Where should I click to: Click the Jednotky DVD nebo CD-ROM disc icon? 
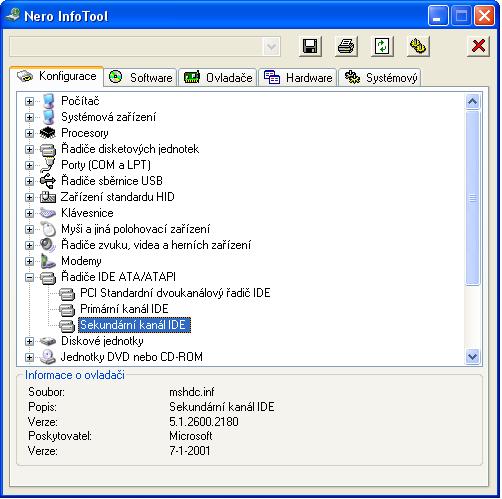pos(48,357)
